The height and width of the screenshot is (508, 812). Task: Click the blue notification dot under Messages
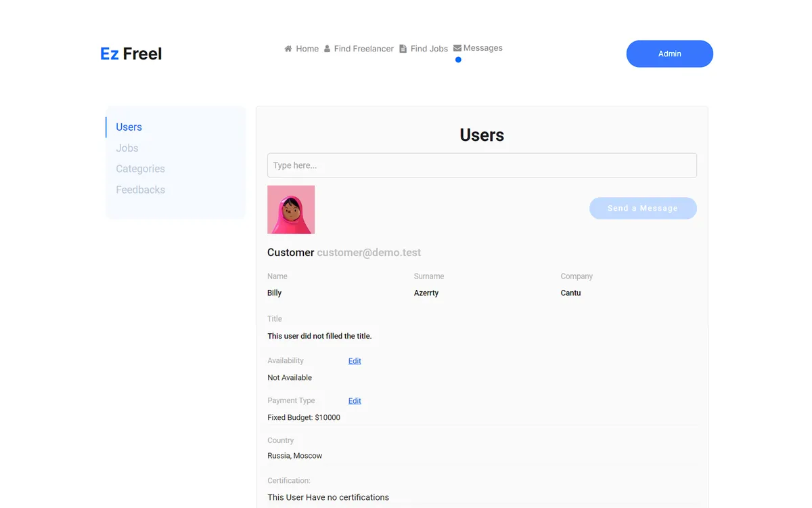pyautogui.click(x=458, y=60)
